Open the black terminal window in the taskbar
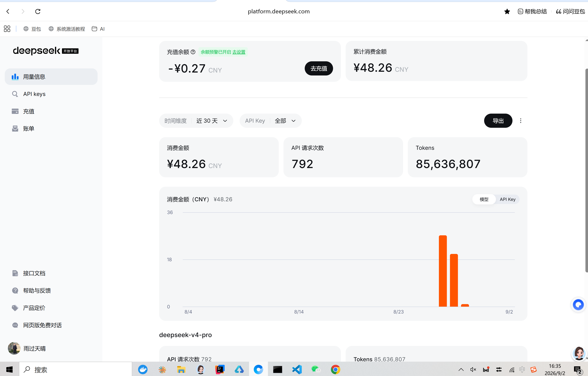Viewport: 588px width, 376px height. tap(278, 370)
